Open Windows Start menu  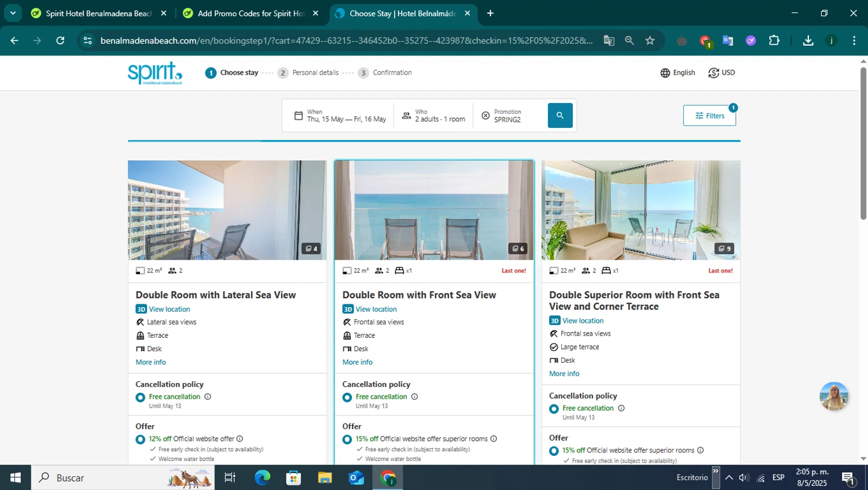pyautogui.click(x=16, y=478)
